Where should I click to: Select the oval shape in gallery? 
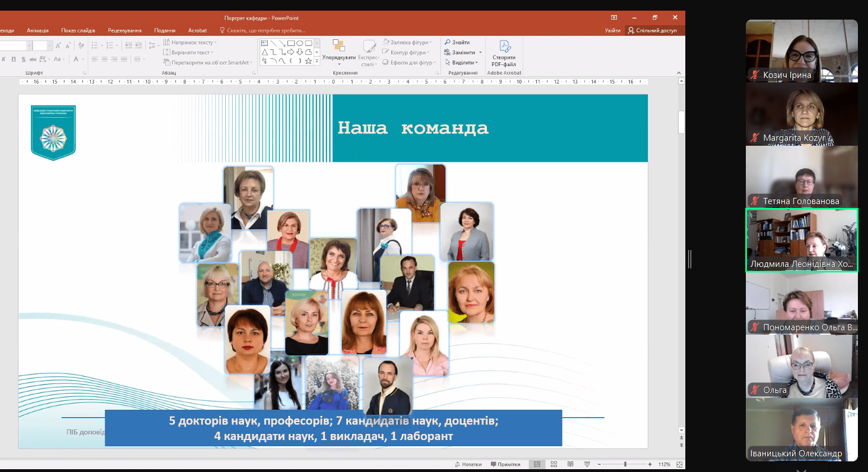pos(300,43)
